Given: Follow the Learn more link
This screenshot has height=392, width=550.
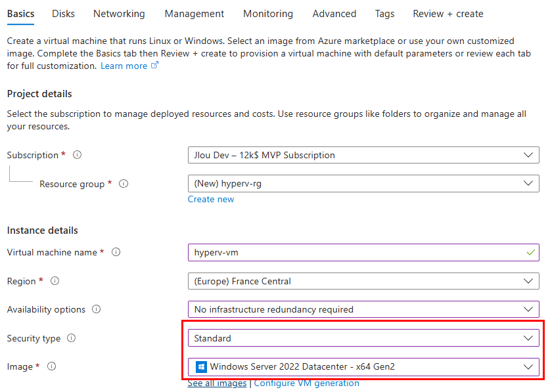Looking at the screenshot, I should 124,66.
